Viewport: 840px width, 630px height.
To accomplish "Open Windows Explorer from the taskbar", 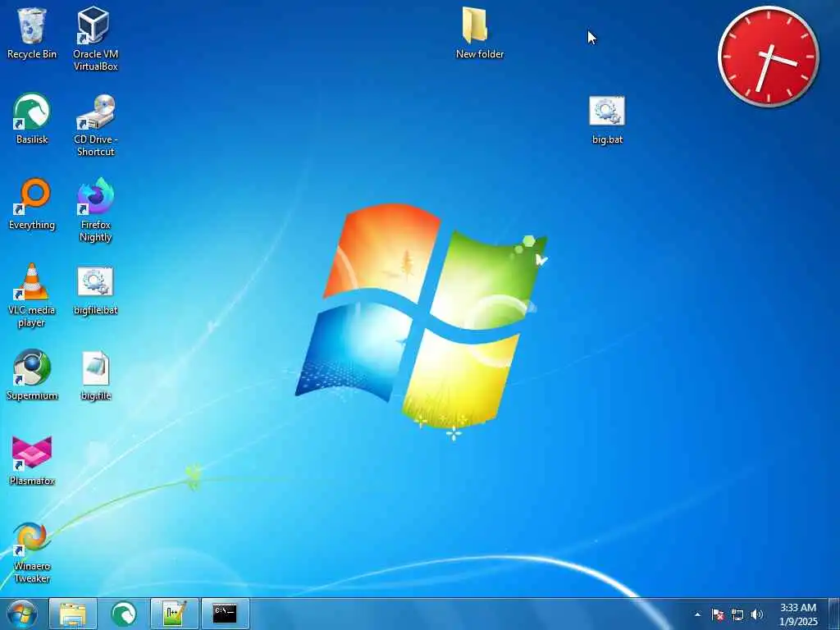I will pyautogui.click(x=73, y=614).
